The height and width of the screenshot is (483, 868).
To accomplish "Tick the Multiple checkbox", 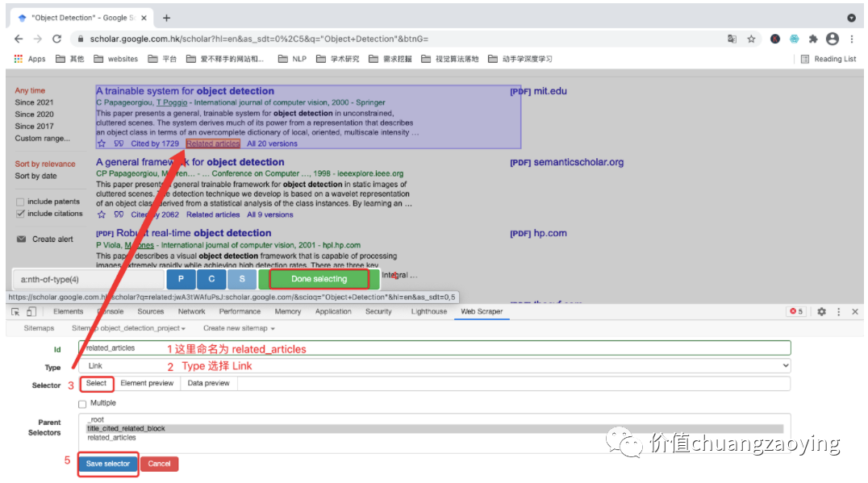I will coord(82,404).
